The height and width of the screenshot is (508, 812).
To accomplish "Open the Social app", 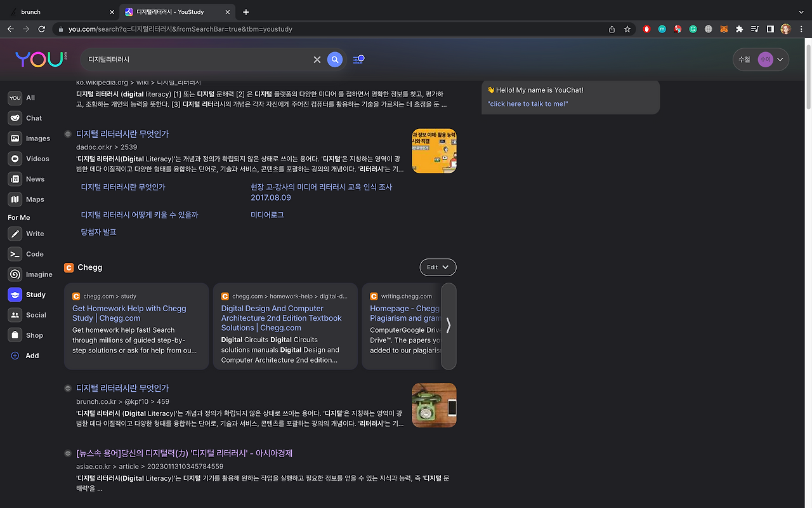I will (x=27, y=315).
